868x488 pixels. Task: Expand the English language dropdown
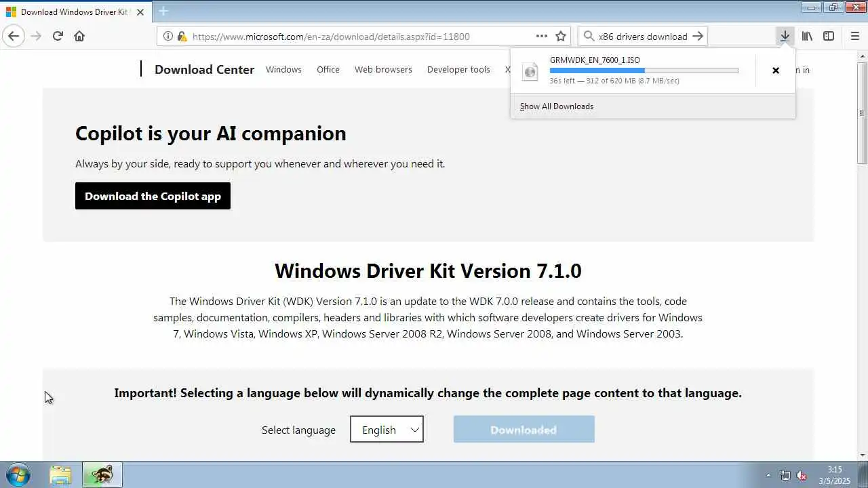[x=387, y=430]
